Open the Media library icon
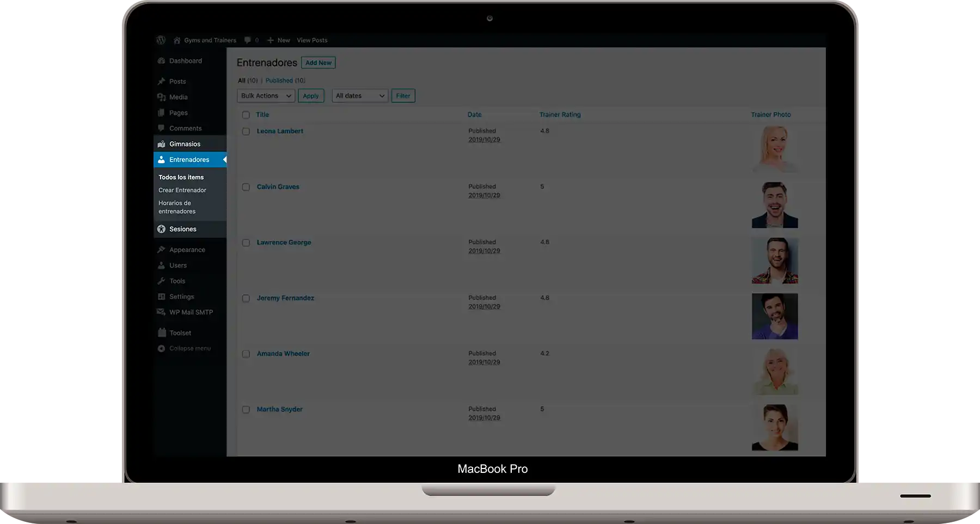This screenshot has height=524, width=980. click(x=161, y=97)
